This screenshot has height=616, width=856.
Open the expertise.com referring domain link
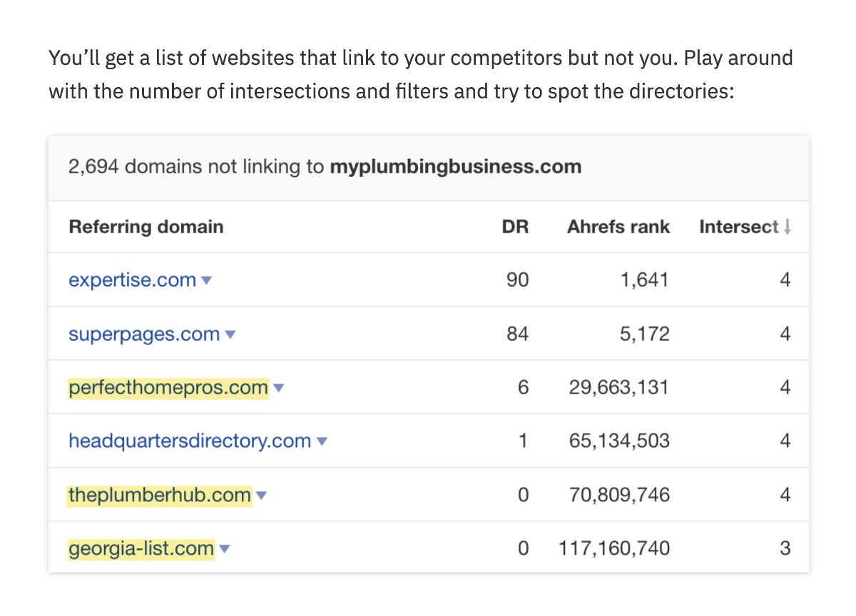(x=132, y=280)
